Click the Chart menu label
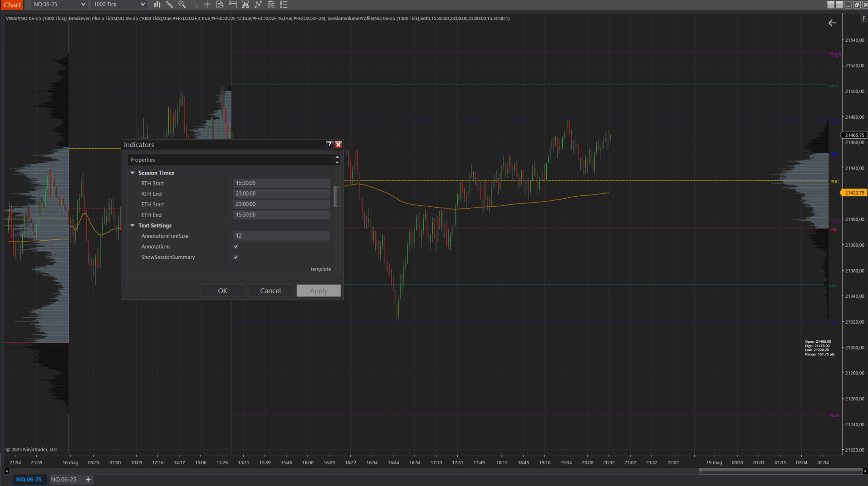This screenshot has height=486, width=868. [x=12, y=5]
